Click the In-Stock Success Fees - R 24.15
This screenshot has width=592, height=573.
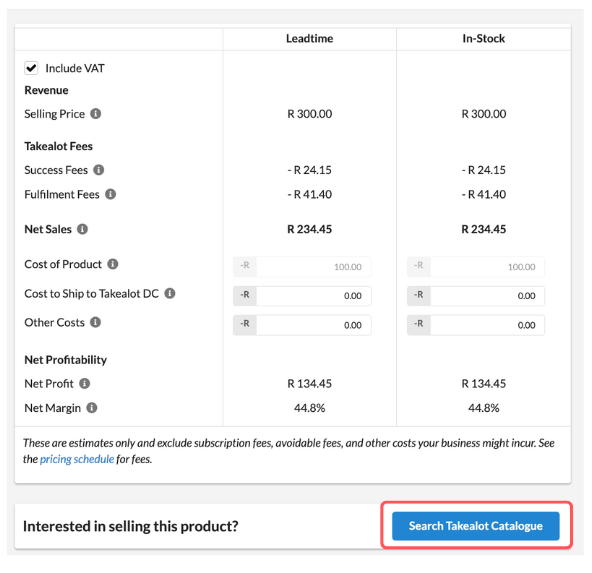(484, 170)
